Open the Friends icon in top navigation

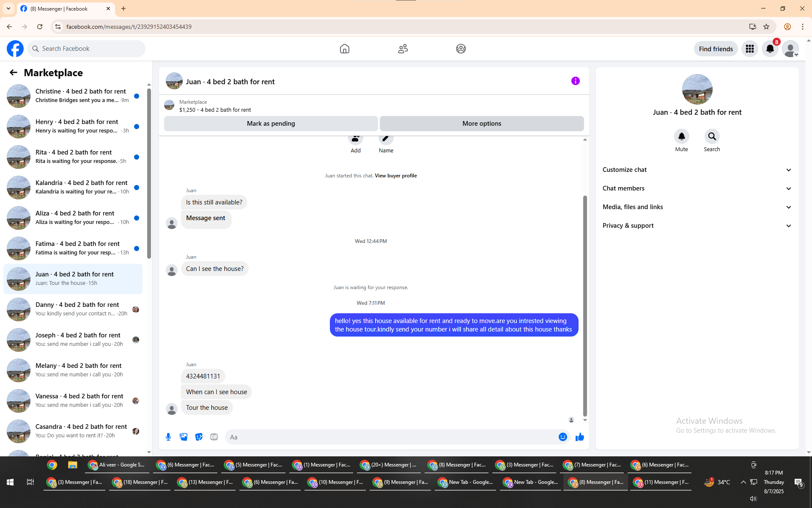[403, 49]
